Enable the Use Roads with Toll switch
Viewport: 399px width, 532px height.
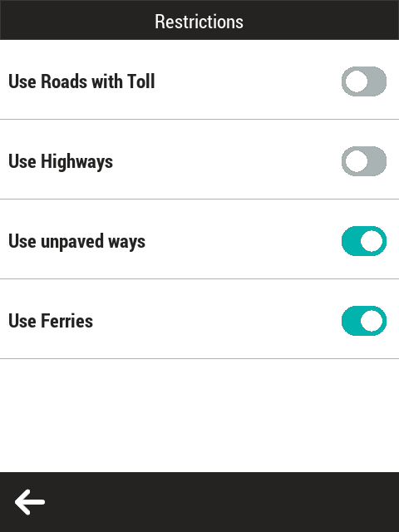364,81
